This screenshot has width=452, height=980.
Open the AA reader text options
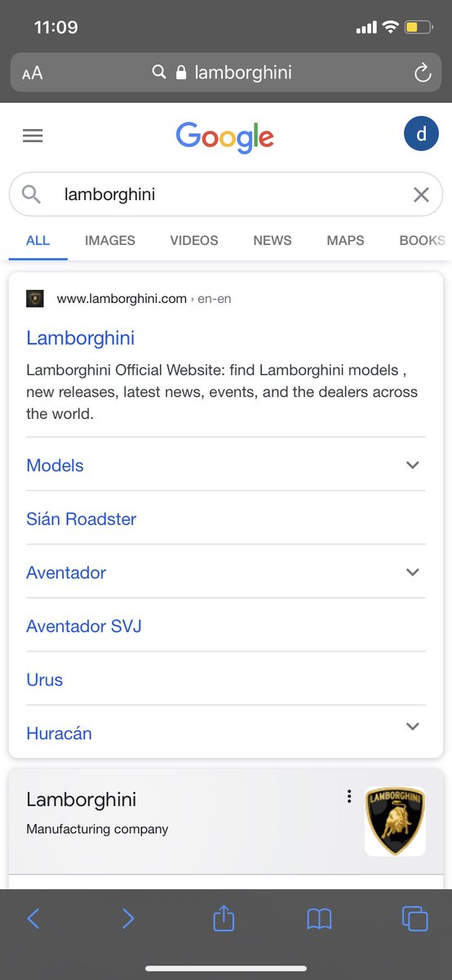[33, 73]
